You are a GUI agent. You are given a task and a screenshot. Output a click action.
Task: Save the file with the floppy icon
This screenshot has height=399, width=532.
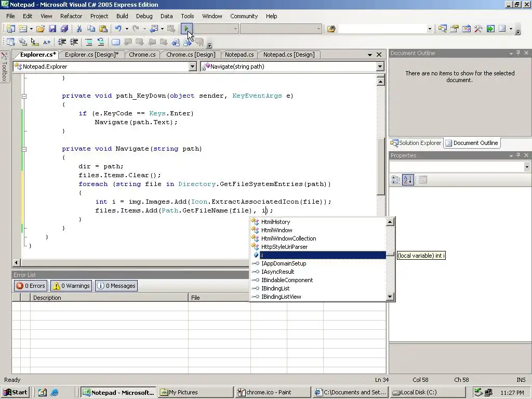[x=52, y=29]
